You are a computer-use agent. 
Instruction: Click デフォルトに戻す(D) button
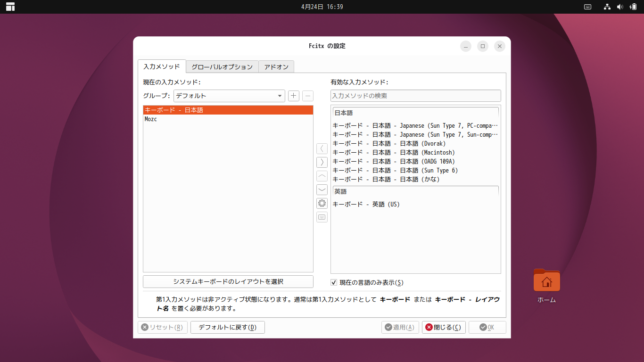click(228, 327)
